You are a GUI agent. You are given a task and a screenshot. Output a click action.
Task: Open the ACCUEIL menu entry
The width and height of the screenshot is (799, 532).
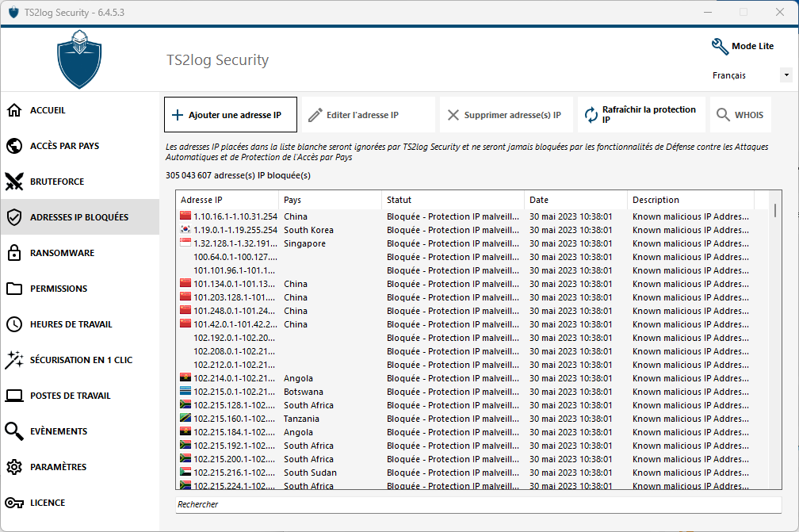pos(48,110)
